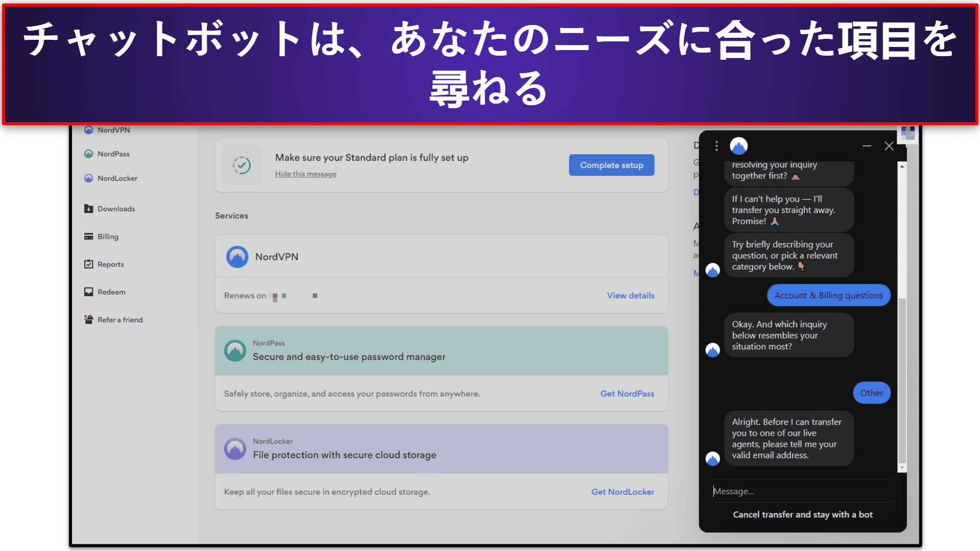Click the 'Services' section heading
Viewport: 980px width, 551px height.
(x=231, y=215)
